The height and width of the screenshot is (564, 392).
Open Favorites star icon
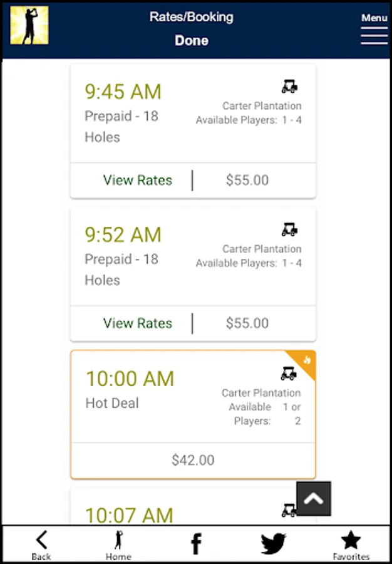tap(351, 544)
